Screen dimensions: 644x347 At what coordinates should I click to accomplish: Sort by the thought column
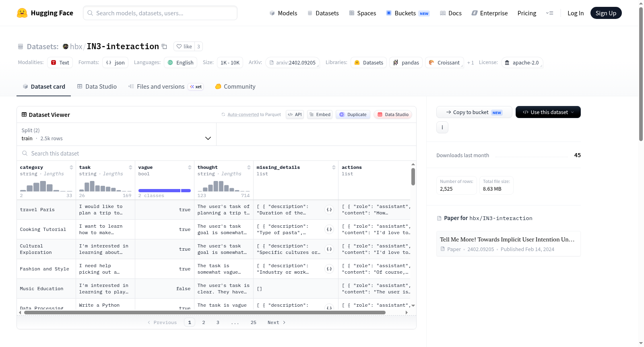tap(249, 167)
